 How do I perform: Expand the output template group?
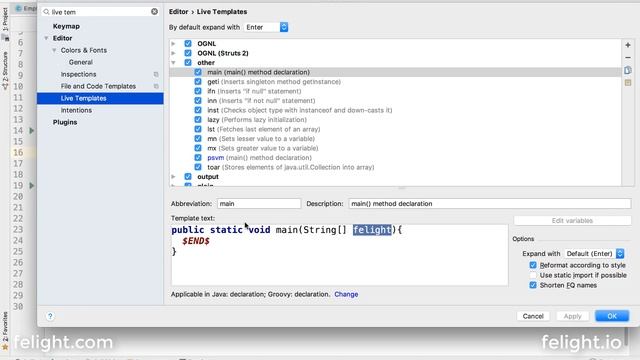coord(173,177)
